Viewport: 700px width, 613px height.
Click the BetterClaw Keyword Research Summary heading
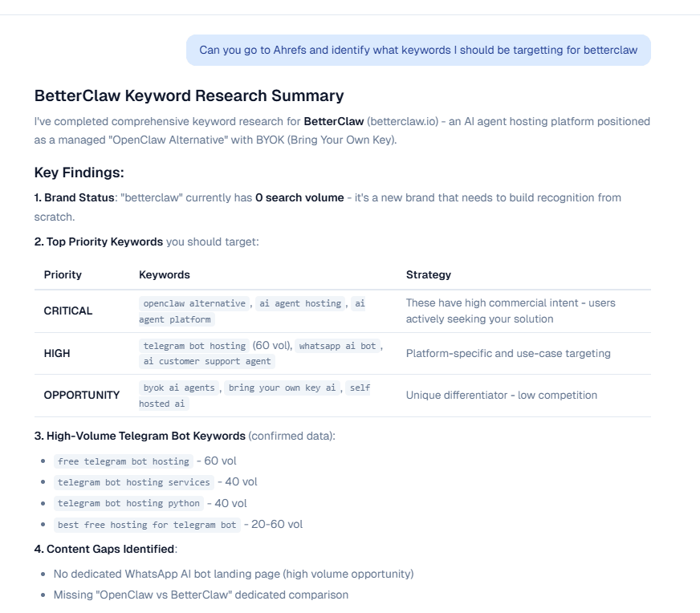tap(189, 95)
